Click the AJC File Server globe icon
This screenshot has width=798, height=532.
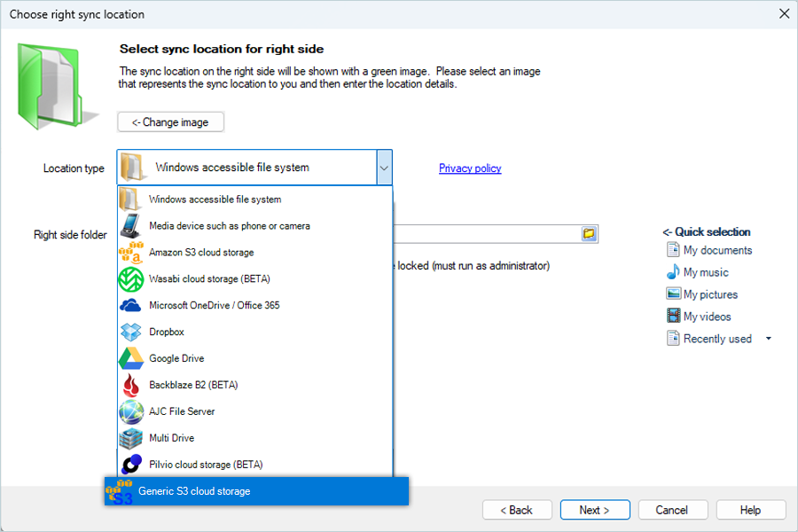(x=131, y=411)
